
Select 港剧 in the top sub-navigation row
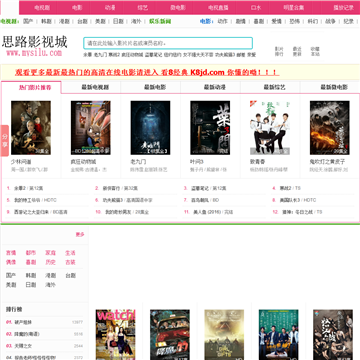point(64,21)
